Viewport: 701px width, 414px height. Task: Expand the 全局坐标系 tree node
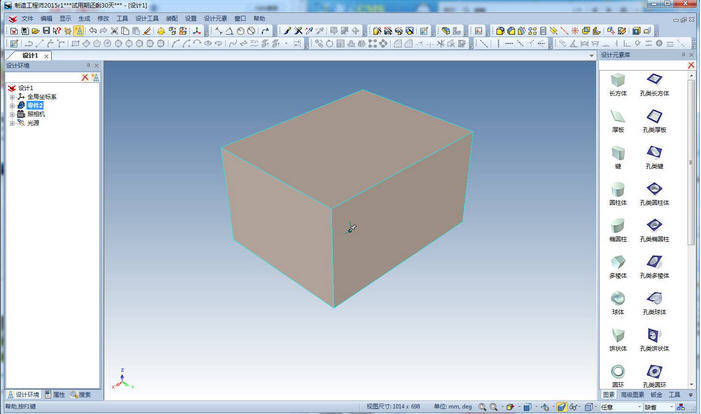click(12, 97)
